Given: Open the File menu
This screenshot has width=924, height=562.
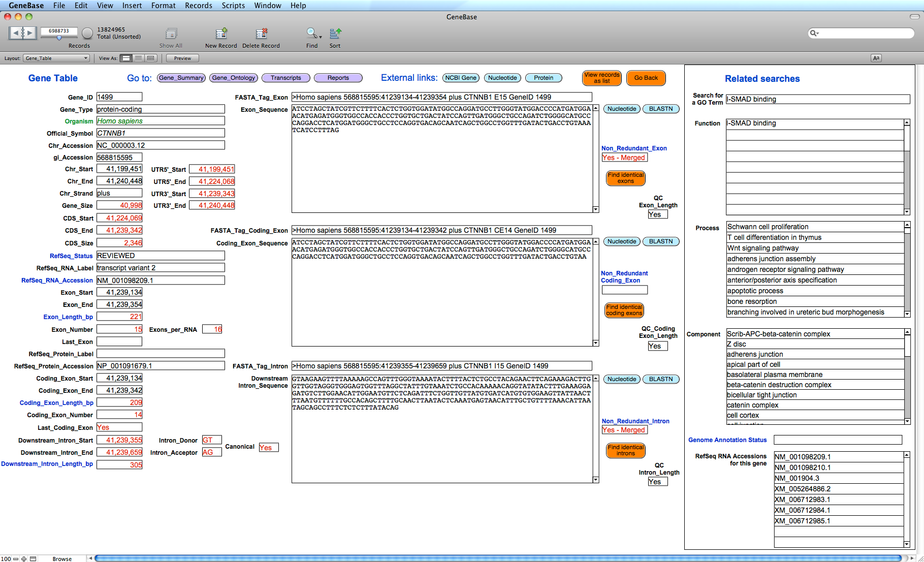Looking at the screenshot, I should (x=59, y=6).
